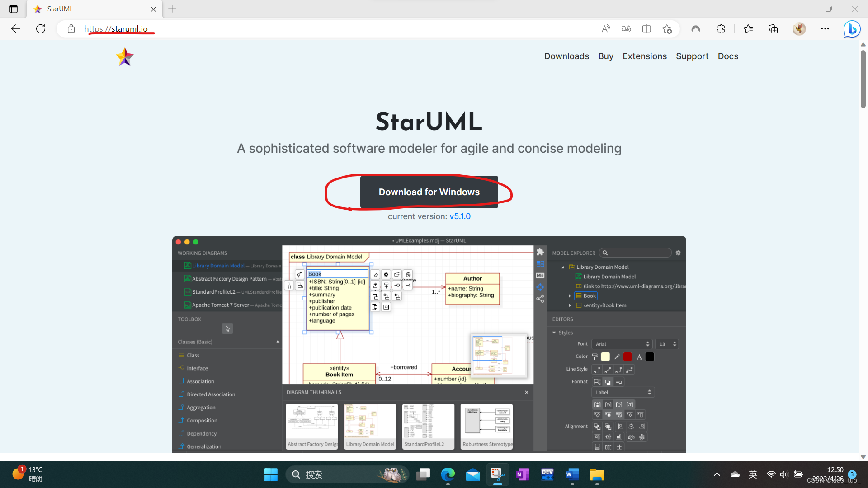This screenshot has width=868, height=488.
Task: Open Model Explorer settings gear
Action: 678,253
